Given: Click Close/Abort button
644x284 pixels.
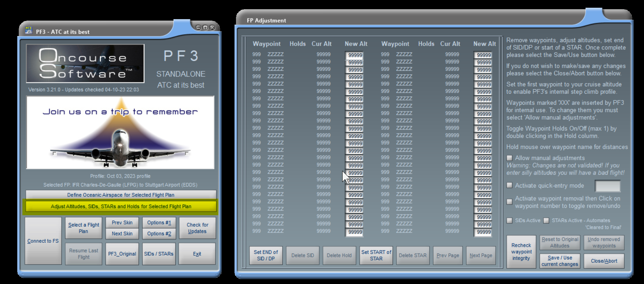Looking at the screenshot, I should tap(604, 261).
